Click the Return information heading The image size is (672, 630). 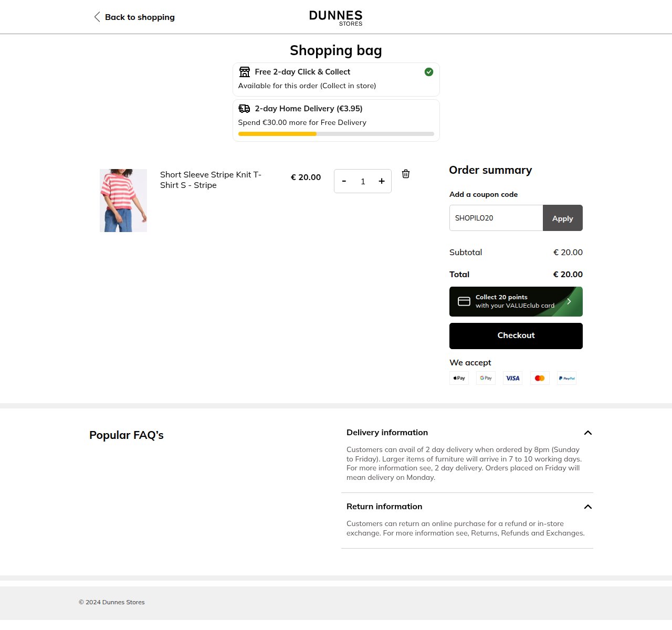click(384, 507)
